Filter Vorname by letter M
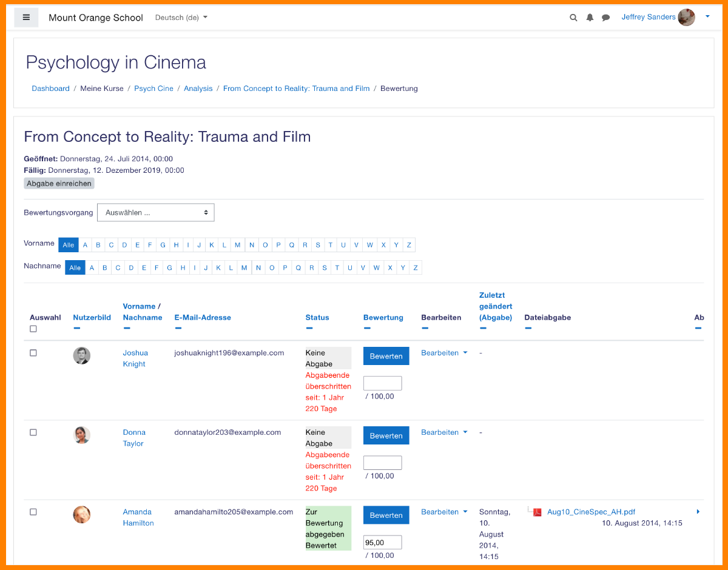The width and height of the screenshot is (728, 570). 237,245
